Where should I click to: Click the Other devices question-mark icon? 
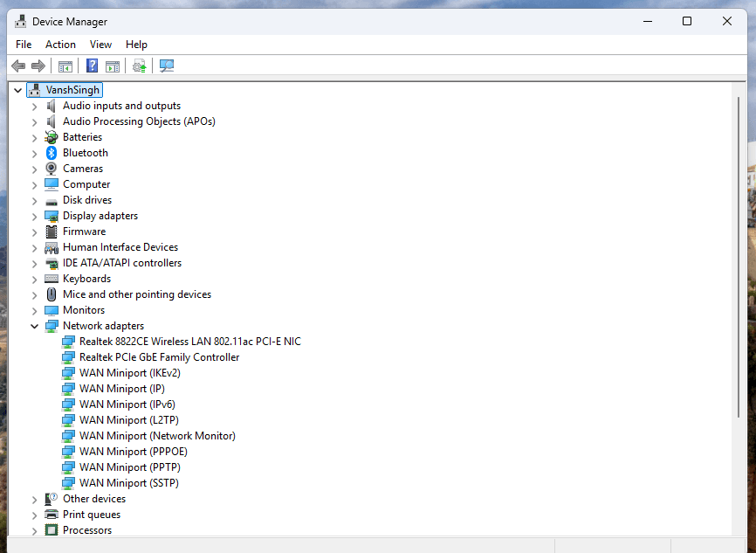[x=52, y=499]
